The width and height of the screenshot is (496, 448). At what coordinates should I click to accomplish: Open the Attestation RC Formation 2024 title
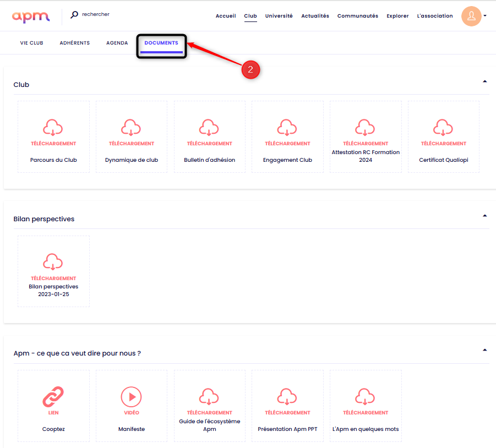(366, 156)
